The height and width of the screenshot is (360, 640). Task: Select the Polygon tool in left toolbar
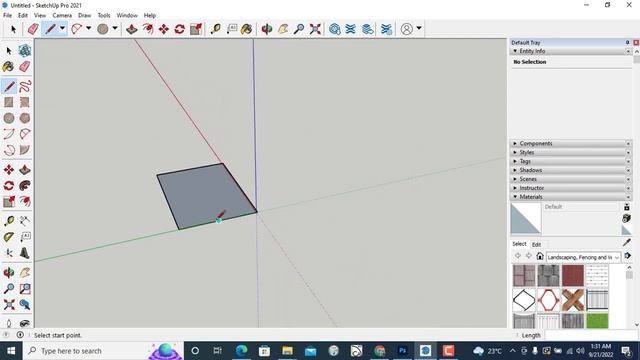25,118
